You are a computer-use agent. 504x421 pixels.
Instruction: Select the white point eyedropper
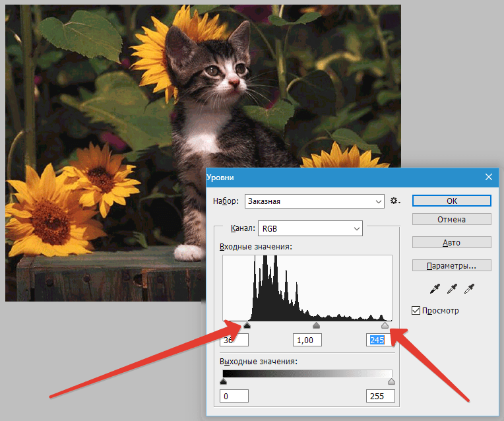point(469,289)
